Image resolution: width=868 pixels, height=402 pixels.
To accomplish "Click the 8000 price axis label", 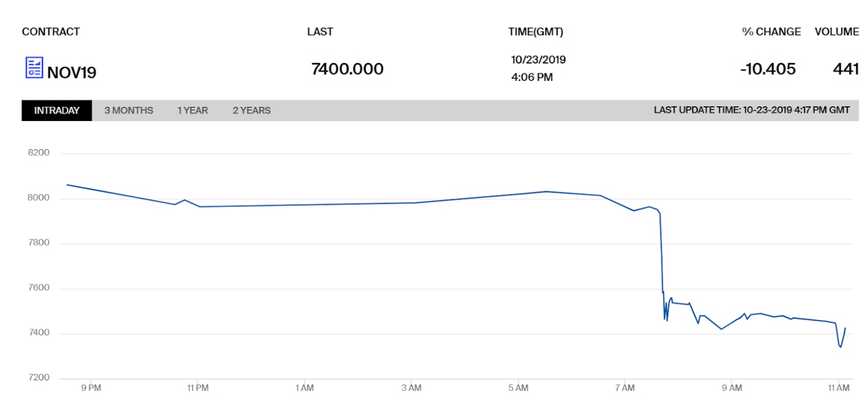I will click(x=40, y=198).
